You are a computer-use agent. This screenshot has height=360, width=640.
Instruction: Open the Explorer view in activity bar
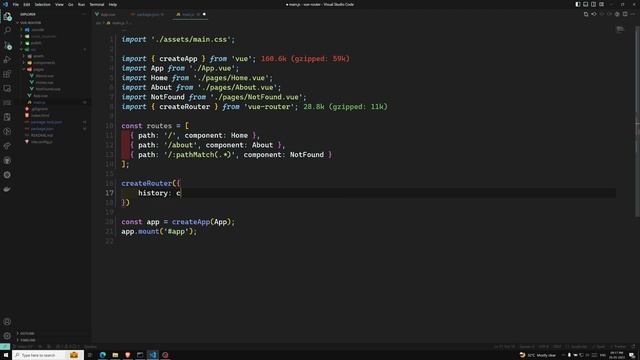point(7,17)
